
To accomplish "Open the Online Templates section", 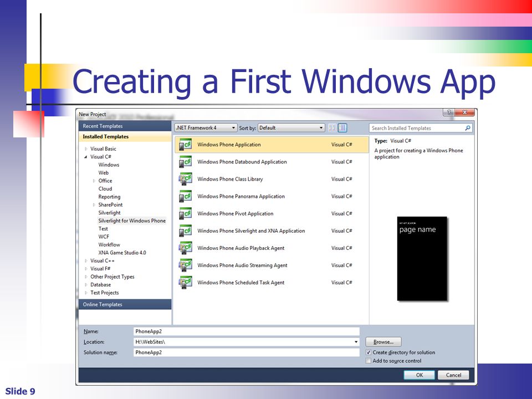I will point(125,304).
